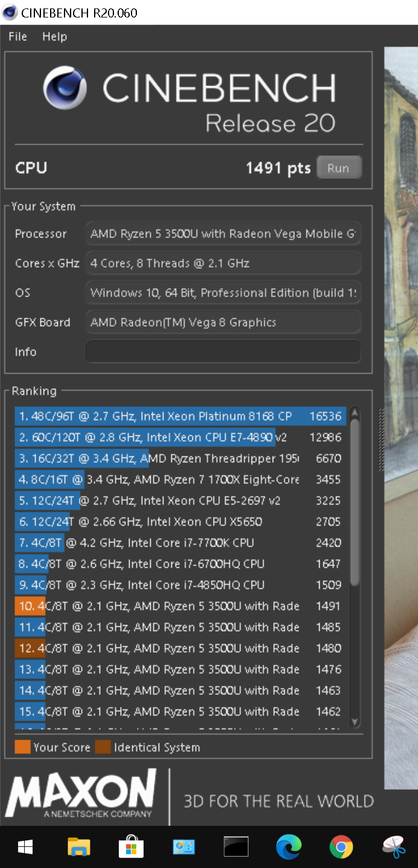Select ranking row Intel Xeon X5650
This screenshot has width=418, height=868.
(180, 522)
